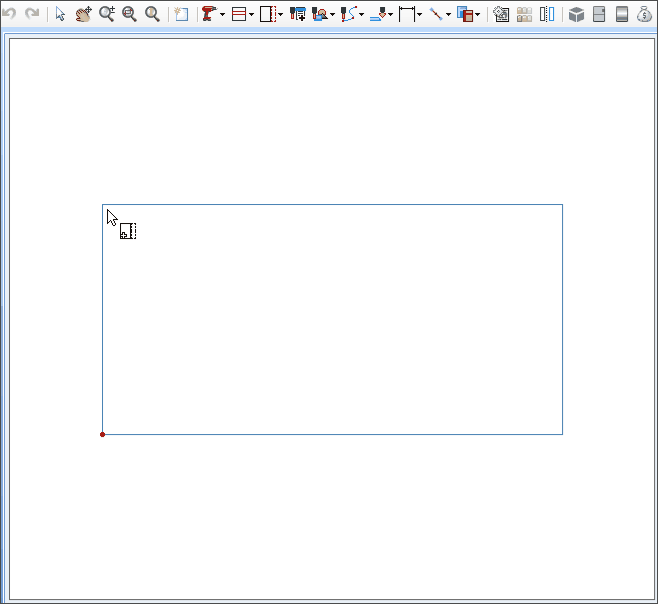658x604 pixels.
Task: Select the arrow pointer selection tool
Action: 60,14
